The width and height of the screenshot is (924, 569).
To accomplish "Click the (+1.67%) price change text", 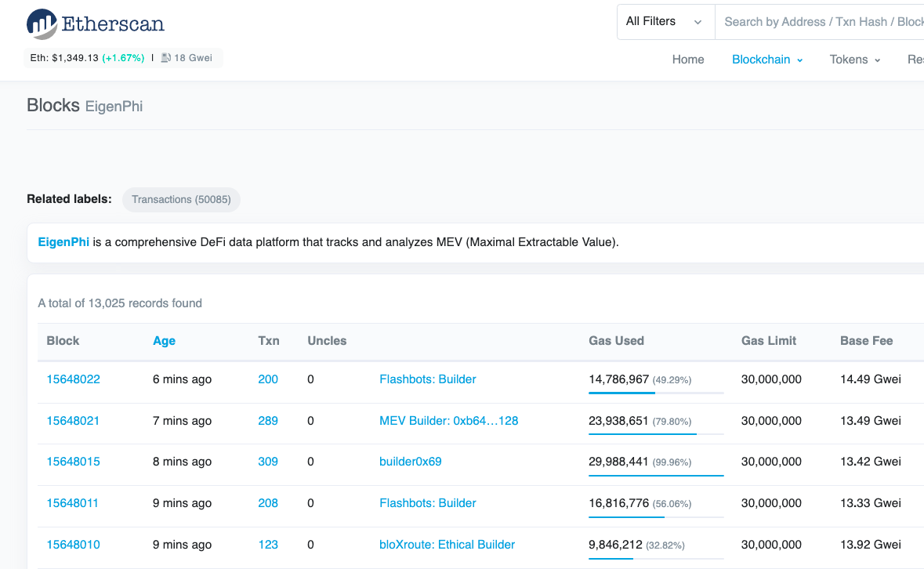I will (x=123, y=58).
